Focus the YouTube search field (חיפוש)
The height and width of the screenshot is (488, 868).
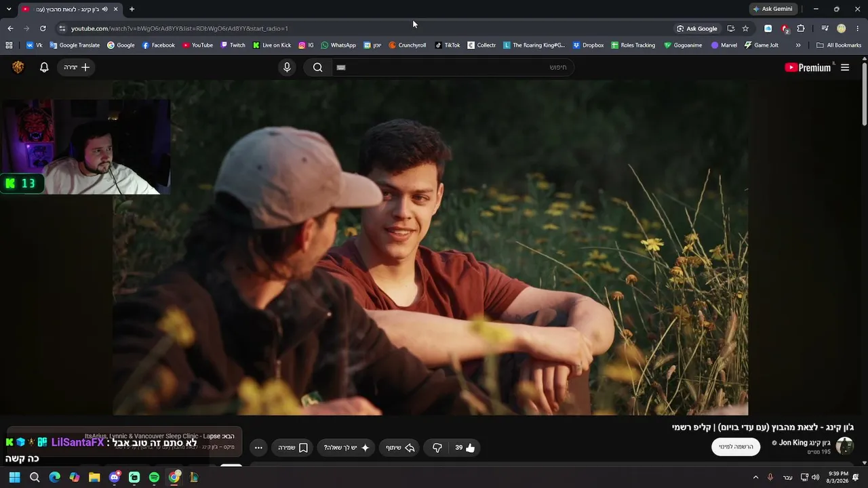point(452,67)
